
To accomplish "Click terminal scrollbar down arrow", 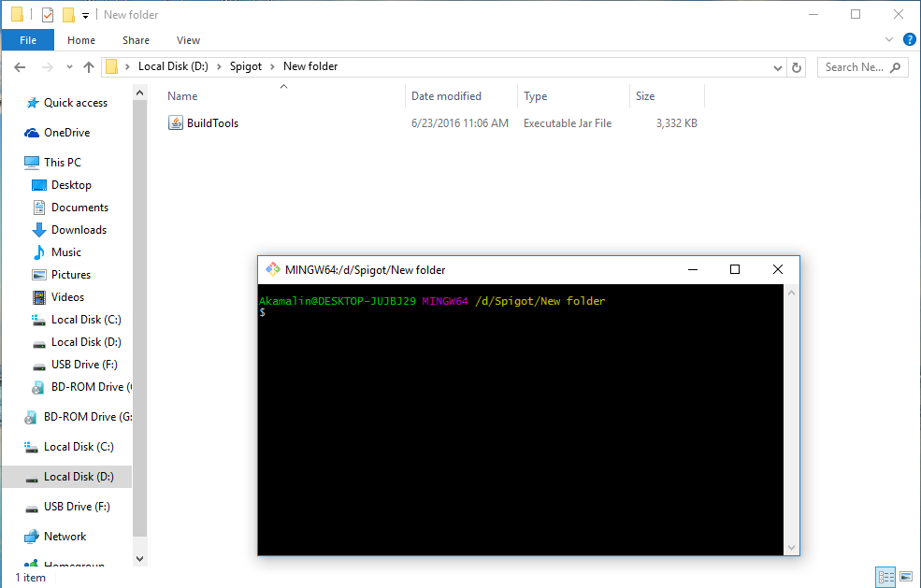I will pyautogui.click(x=791, y=548).
